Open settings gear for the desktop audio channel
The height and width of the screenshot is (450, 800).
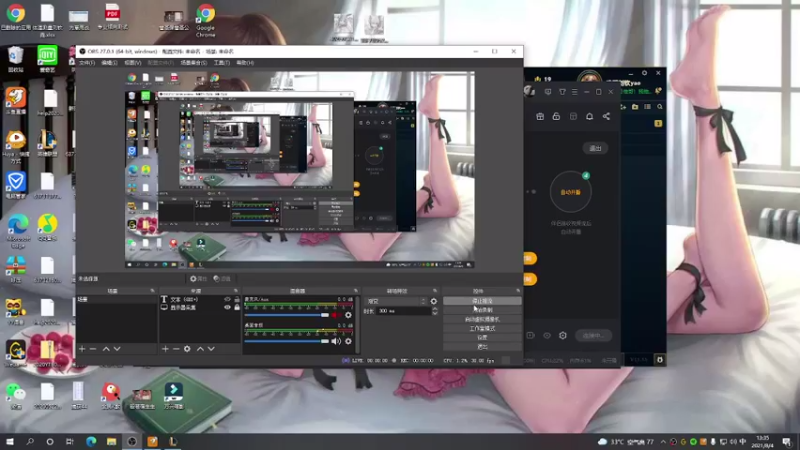[x=348, y=341]
